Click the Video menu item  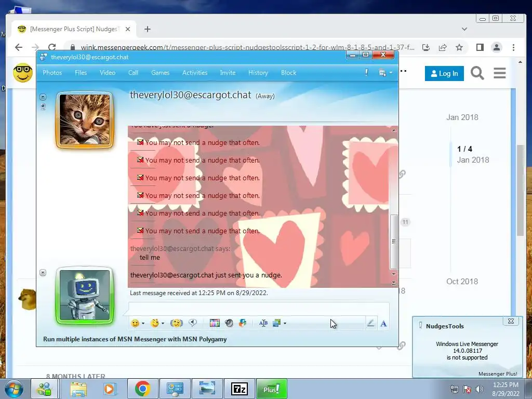pyautogui.click(x=108, y=73)
